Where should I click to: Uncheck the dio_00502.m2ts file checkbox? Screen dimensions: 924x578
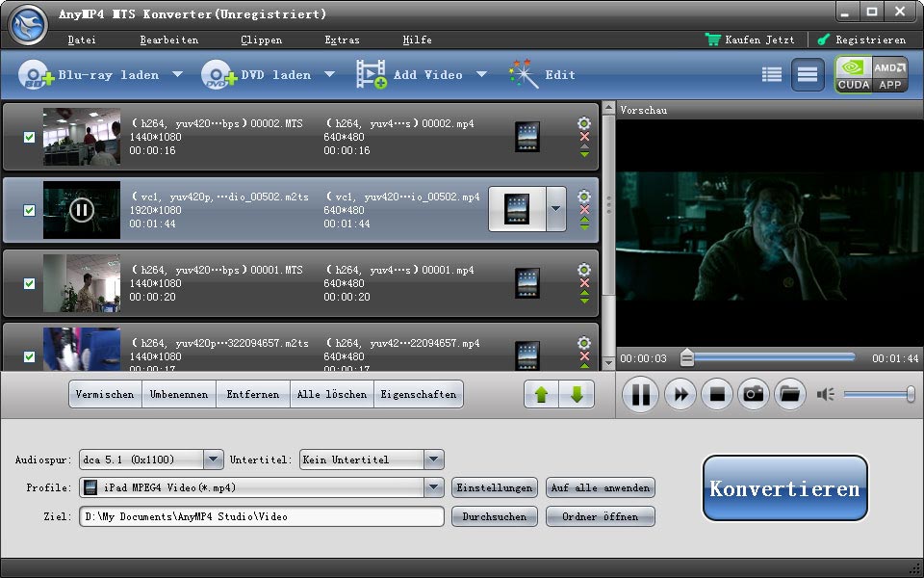coord(29,210)
